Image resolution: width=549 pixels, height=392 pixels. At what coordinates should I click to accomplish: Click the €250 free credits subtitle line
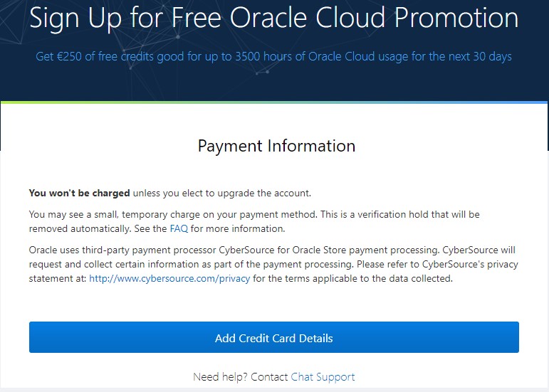point(274,56)
